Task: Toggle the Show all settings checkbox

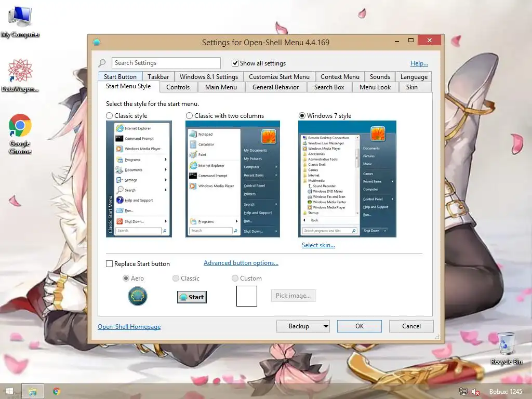Action: (x=235, y=63)
